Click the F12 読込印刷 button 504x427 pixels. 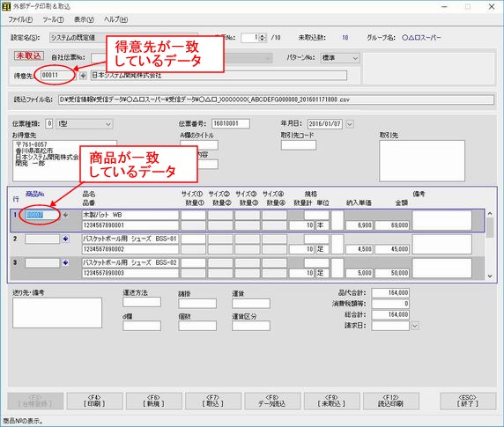(391, 401)
